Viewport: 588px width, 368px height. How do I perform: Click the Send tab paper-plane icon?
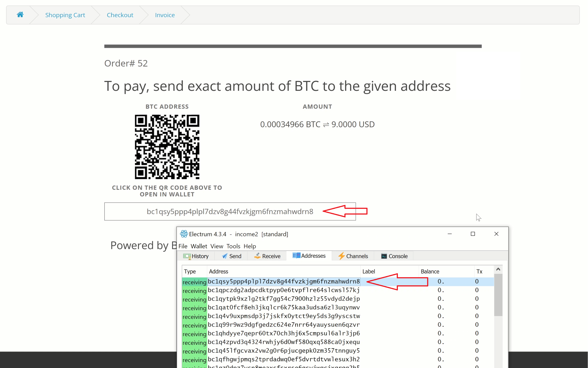[x=225, y=256]
